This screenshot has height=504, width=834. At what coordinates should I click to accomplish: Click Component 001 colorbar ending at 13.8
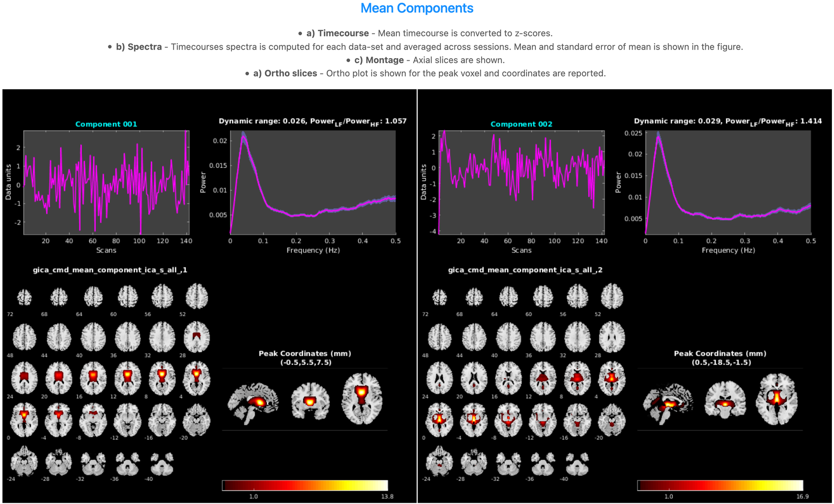[x=305, y=485]
